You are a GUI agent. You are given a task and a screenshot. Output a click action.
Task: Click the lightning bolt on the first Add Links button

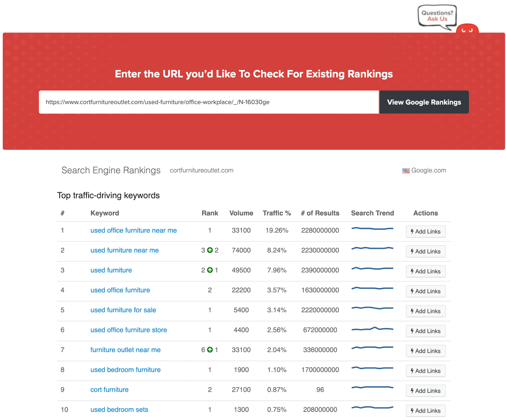(x=412, y=232)
